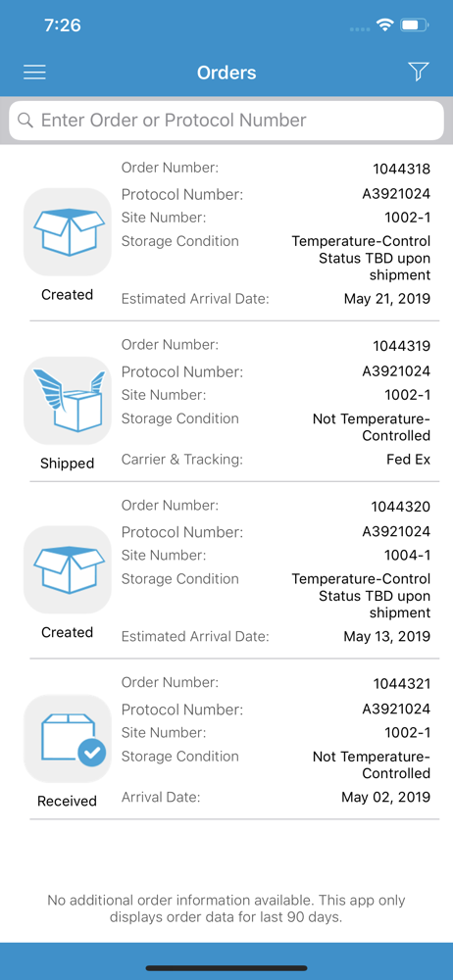The image size is (453, 980).
Task: Select the Received box icon with checkmark
Action: (x=68, y=738)
